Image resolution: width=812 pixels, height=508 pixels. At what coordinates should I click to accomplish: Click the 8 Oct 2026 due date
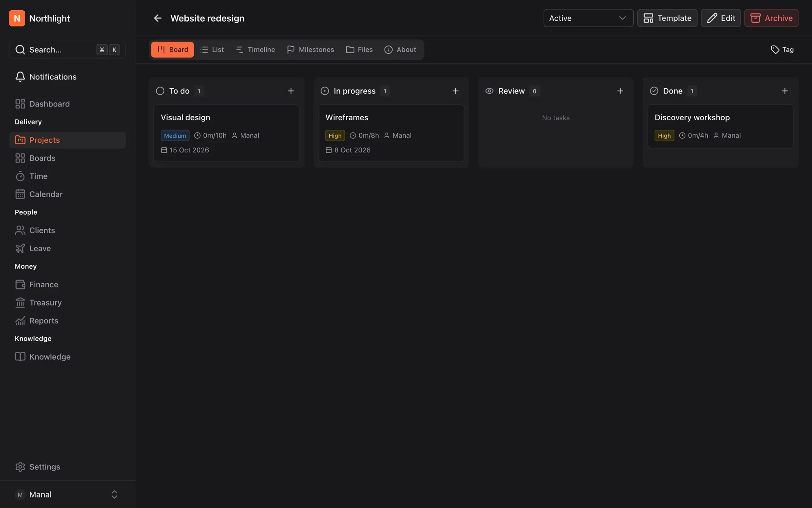(348, 150)
